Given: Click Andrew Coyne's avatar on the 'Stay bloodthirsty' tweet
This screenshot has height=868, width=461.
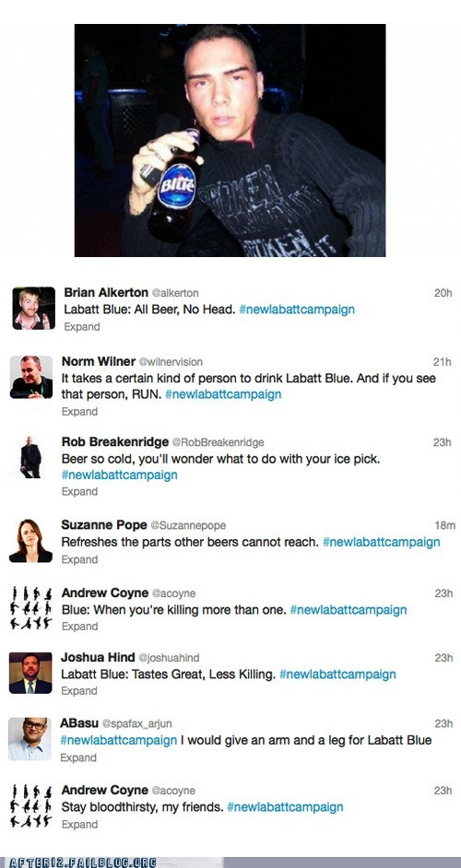Looking at the screenshot, I should point(31,806).
